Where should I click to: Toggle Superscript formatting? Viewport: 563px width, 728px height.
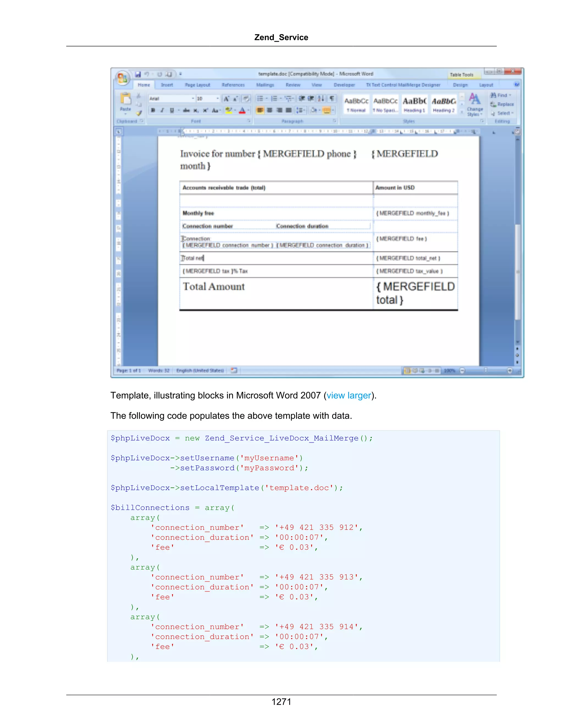[205, 110]
